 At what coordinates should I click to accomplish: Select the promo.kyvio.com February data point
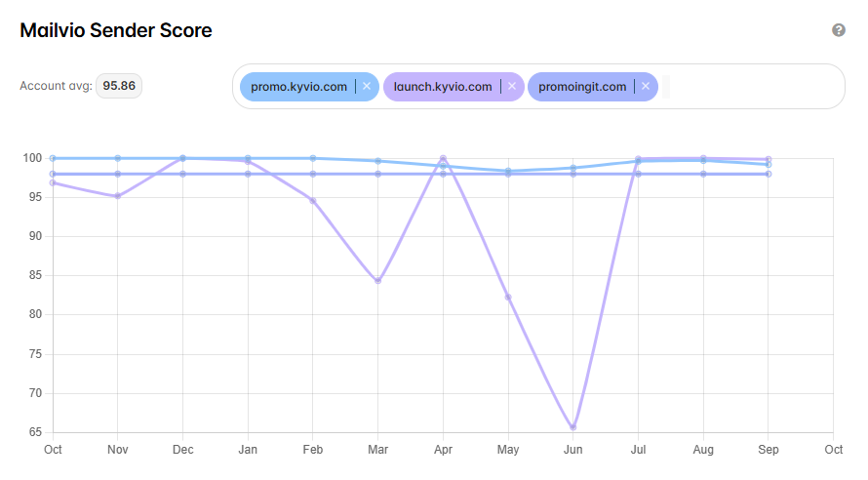[x=313, y=158]
